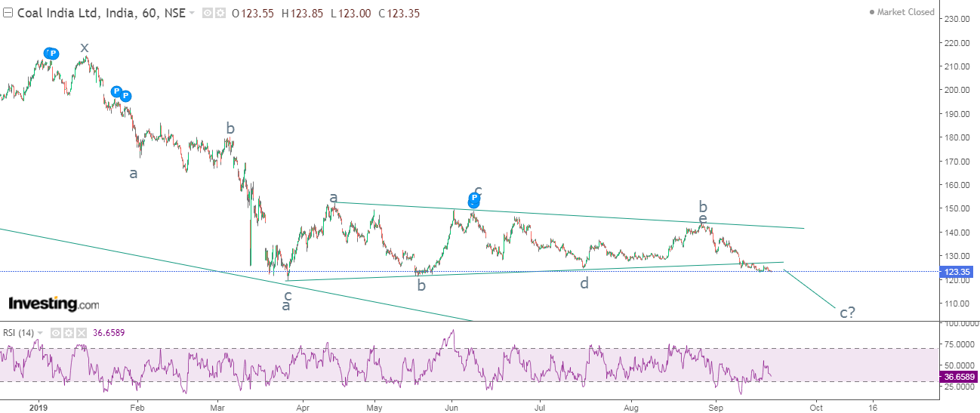Image resolution: width=980 pixels, height=413 pixels.
Task: Click the P marker above the June peak
Action: (474, 199)
